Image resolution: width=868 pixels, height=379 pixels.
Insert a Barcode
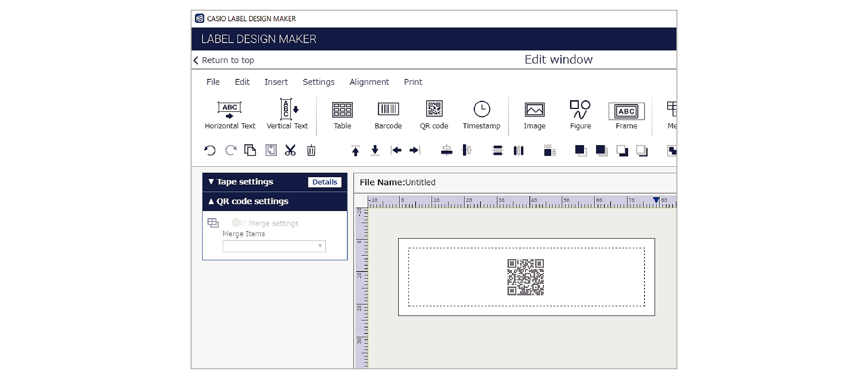click(x=388, y=114)
